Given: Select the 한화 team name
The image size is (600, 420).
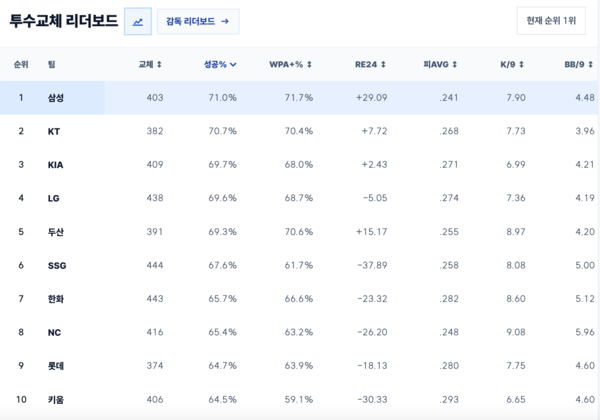Looking at the screenshot, I should click(x=55, y=299).
